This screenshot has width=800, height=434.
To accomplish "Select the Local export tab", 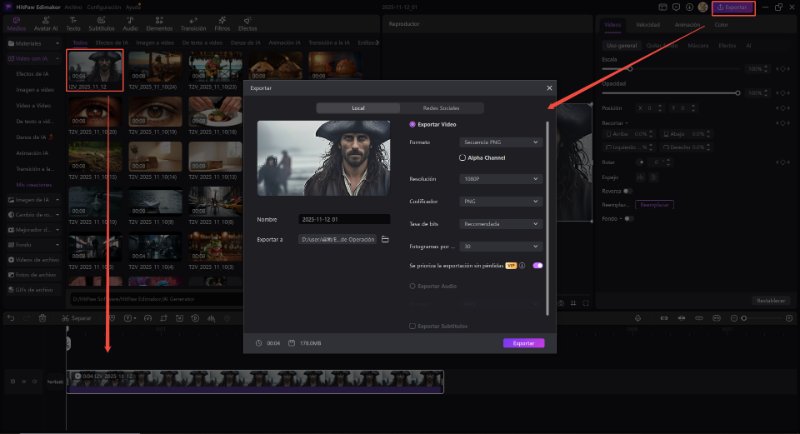I will [358, 108].
